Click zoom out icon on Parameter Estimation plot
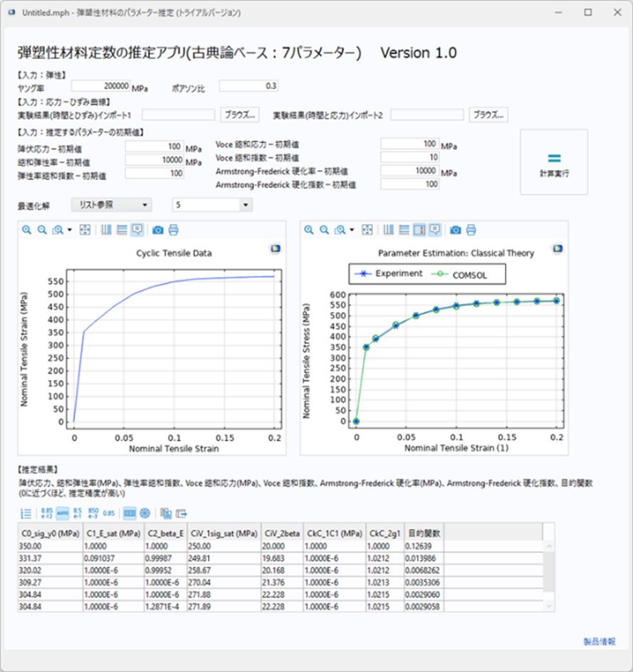The image size is (633, 672). pos(325,230)
